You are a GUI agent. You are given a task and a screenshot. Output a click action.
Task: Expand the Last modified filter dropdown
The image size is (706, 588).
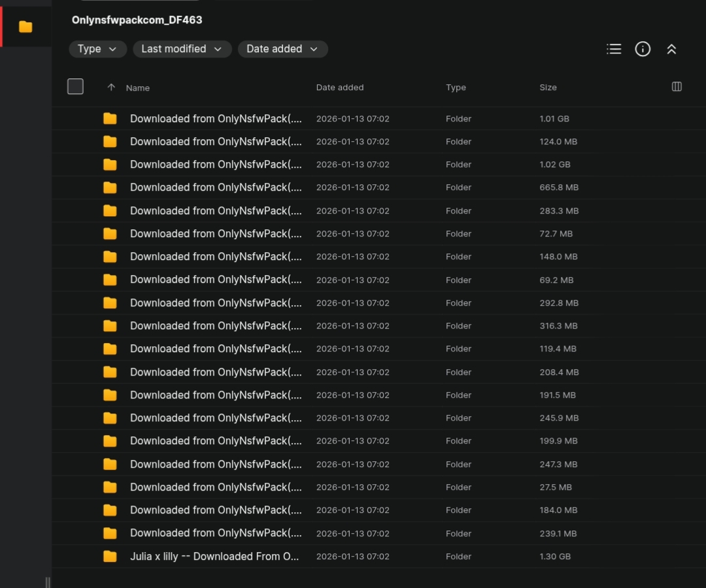coord(182,49)
